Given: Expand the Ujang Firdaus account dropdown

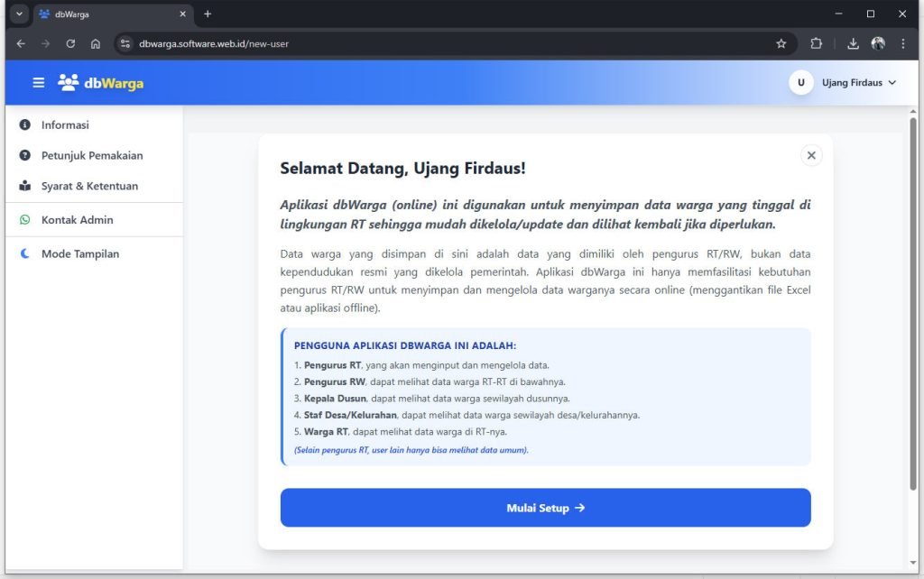Looking at the screenshot, I should click(892, 83).
